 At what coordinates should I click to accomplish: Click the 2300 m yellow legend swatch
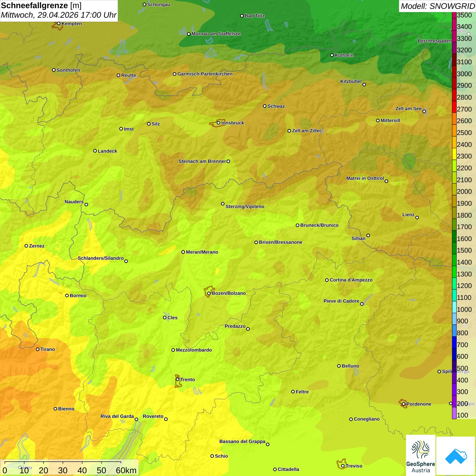pyautogui.click(x=454, y=154)
